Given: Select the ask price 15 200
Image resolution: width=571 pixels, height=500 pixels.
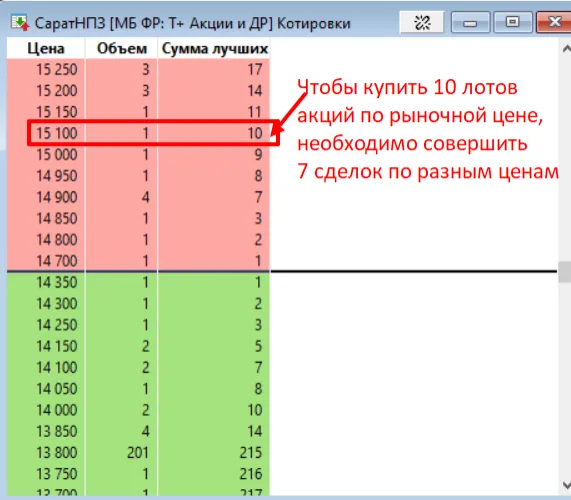Looking at the screenshot, I should [x=57, y=91].
